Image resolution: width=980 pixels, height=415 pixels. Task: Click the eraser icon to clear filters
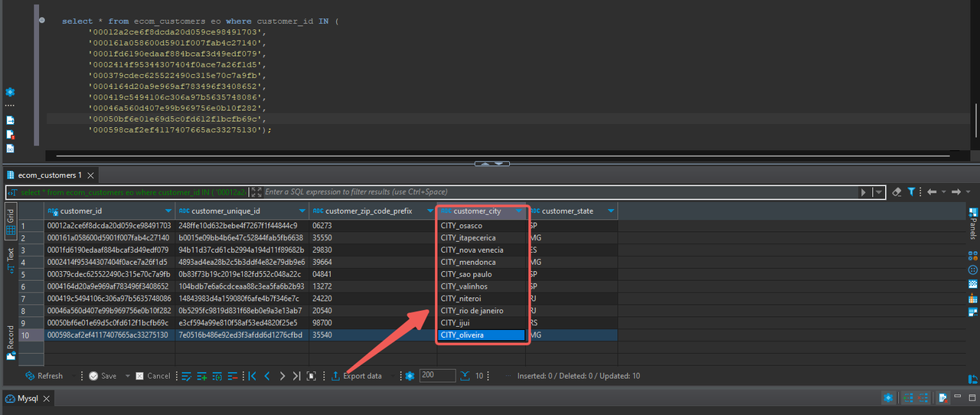897,192
